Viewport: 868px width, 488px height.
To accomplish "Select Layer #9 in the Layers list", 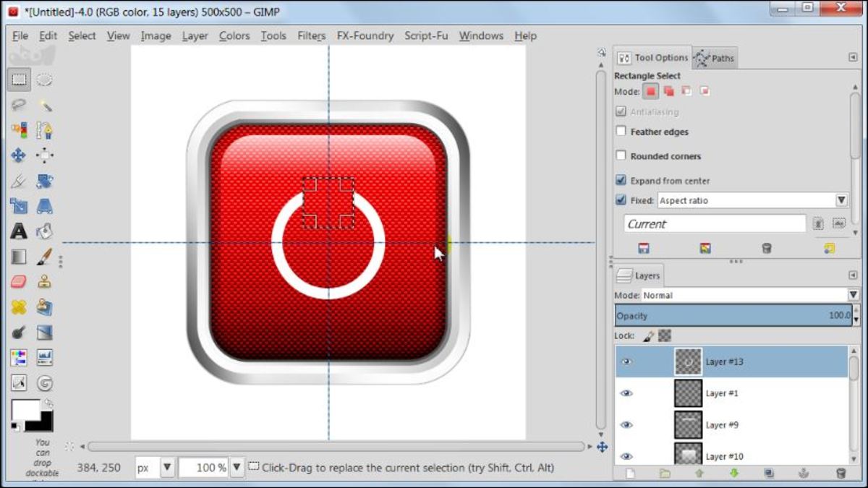I will tap(723, 424).
